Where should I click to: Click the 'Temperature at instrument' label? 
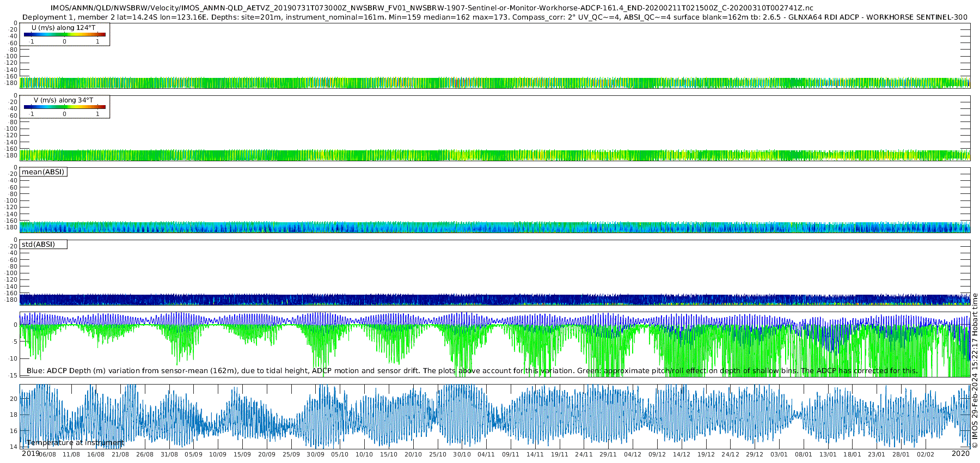click(x=75, y=443)
